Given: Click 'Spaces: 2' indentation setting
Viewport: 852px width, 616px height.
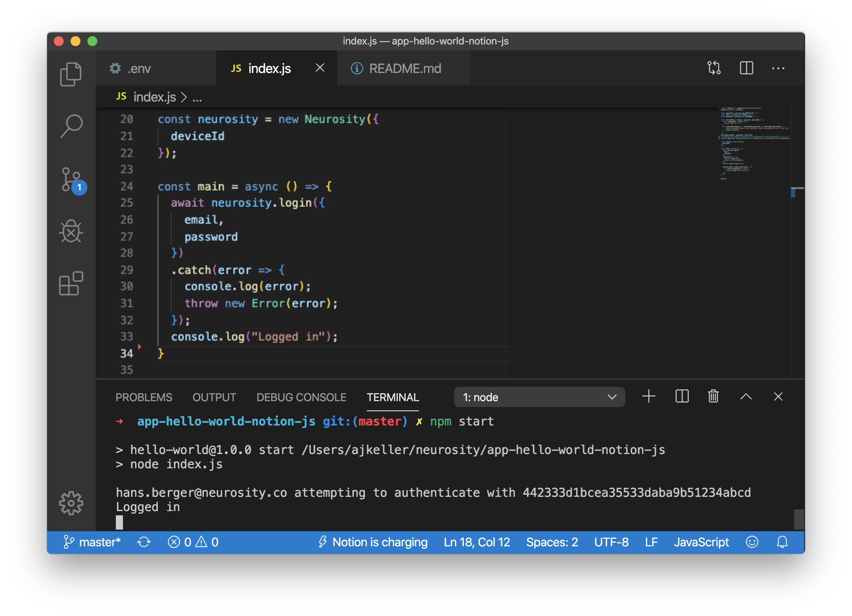Looking at the screenshot, I should (x=552, y=542).
